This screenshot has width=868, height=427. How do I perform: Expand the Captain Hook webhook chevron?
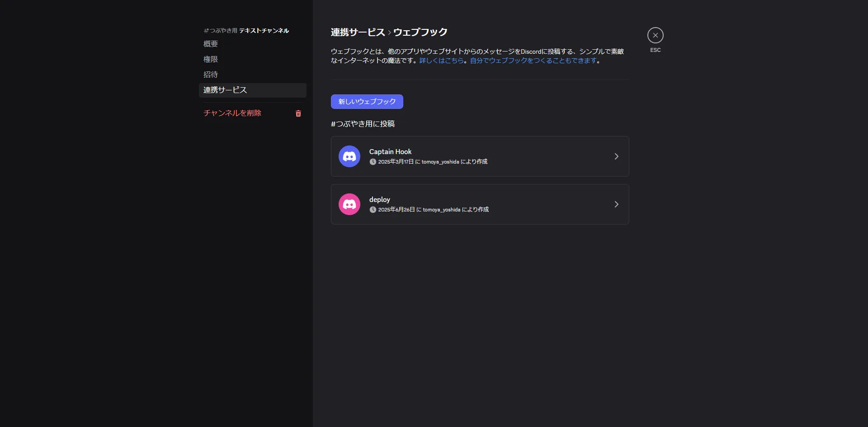point(616,156)
